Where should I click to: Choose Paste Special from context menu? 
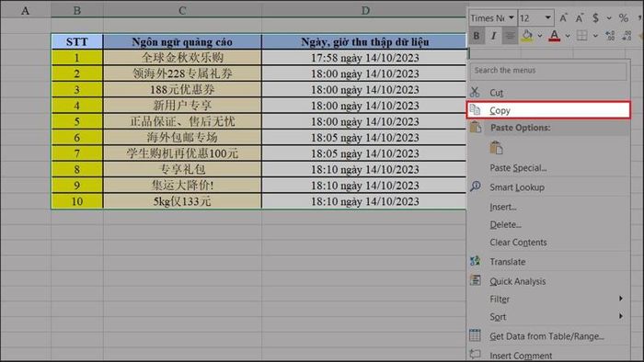(x=518, y=167)
